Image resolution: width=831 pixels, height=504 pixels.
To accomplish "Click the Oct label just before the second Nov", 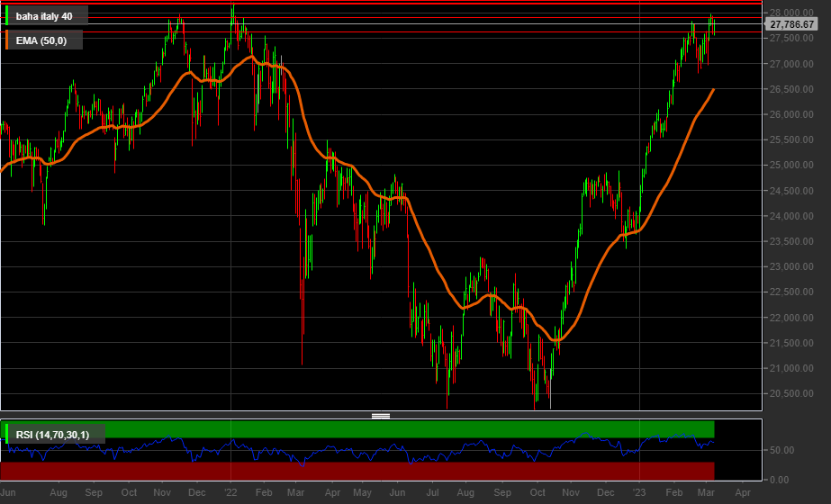I will point(537,492).
